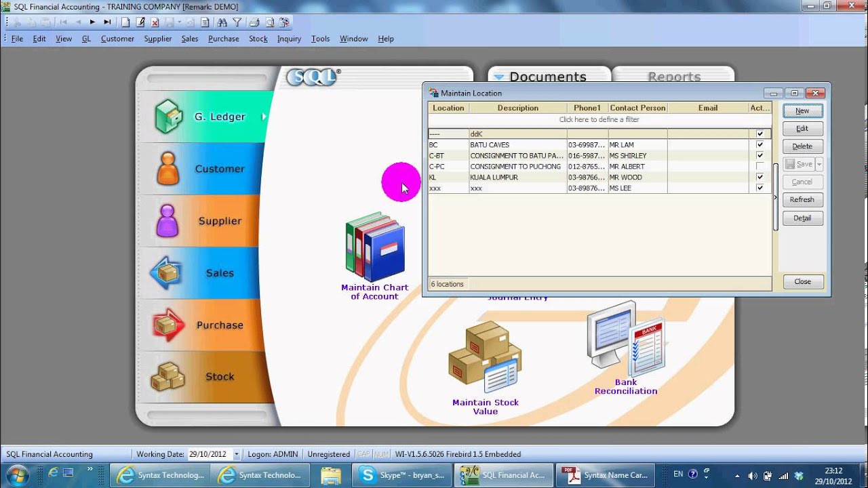Click the Location column header
Viewport: 868px width, 488px height.
click(x=448, y=108)
